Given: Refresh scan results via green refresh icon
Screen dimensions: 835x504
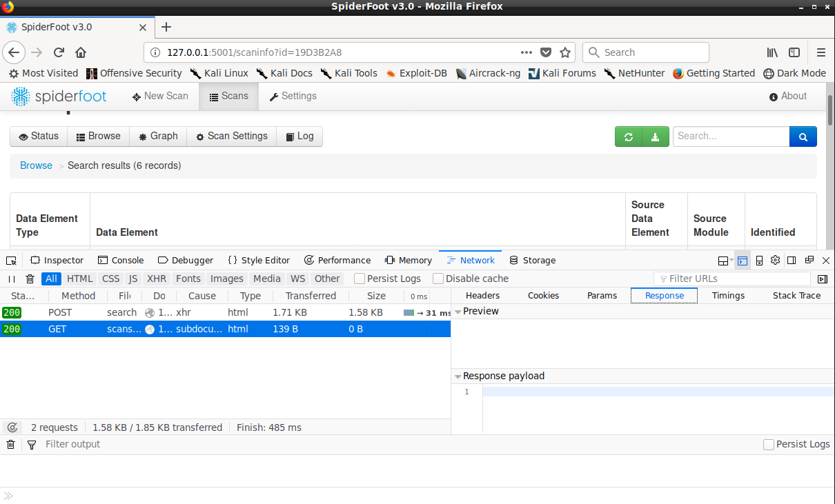Looking at the screenshot, I should point(628,136).
